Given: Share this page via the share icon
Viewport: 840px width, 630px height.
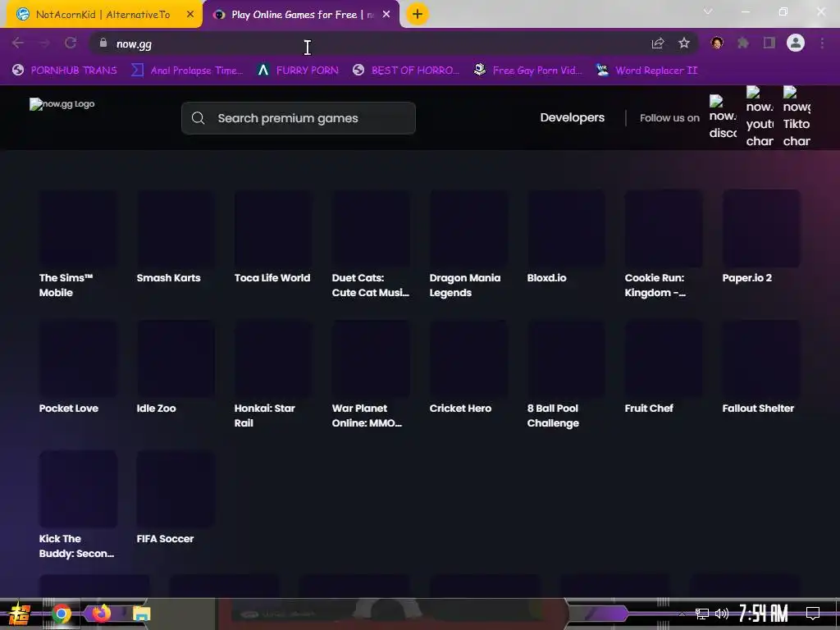Looking at the screenshot, I should 657,43.
